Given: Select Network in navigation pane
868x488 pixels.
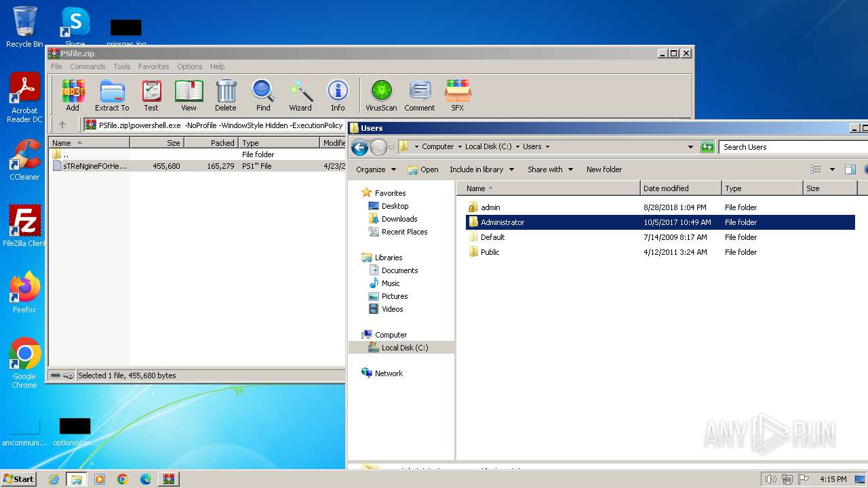Looking at the screenshot, I should pyautogui.click(x=389, y=373).
